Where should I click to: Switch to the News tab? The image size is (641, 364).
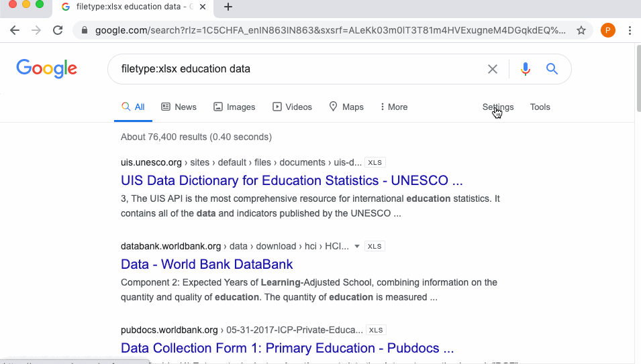coord(179,107)
